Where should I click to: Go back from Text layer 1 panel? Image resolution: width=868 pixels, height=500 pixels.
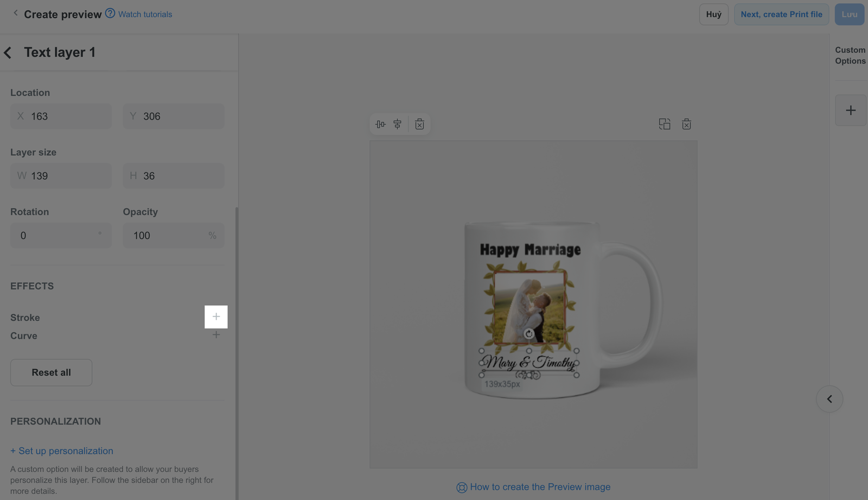click(8, 53)
